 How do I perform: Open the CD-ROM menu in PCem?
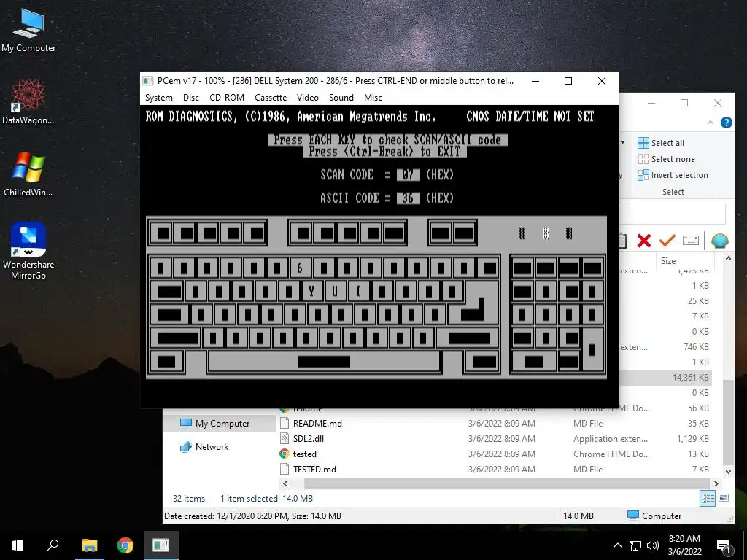227,98
